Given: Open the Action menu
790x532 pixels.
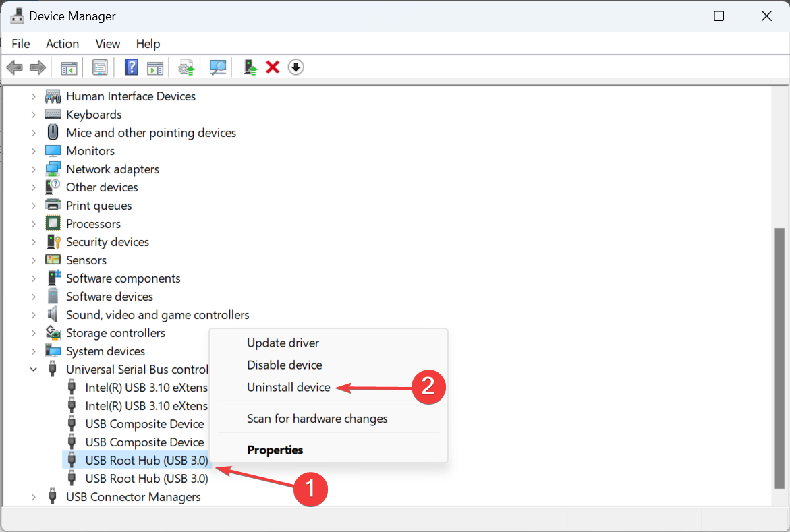Looking at the screenshot, I should 63,44.
